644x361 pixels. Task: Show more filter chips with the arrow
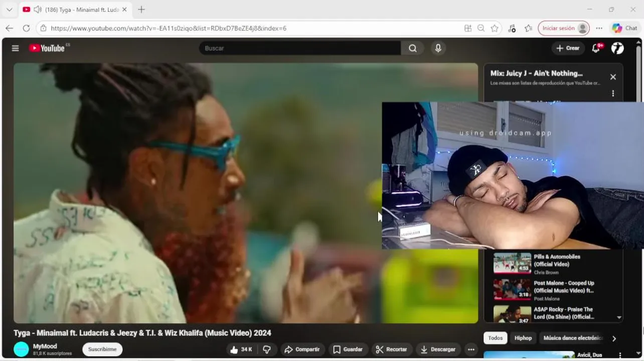pos(614,338)
